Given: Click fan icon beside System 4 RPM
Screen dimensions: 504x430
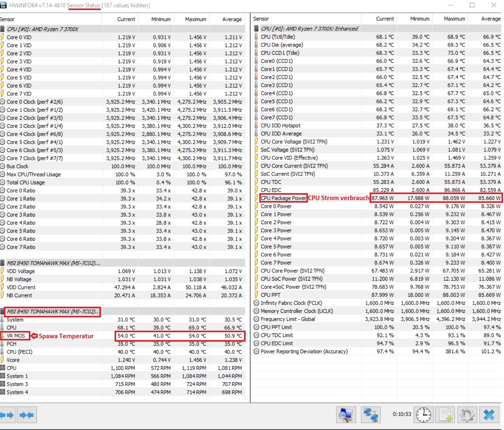Looking at the screenshot, I should pyautogui.click(x=2, y=392).
